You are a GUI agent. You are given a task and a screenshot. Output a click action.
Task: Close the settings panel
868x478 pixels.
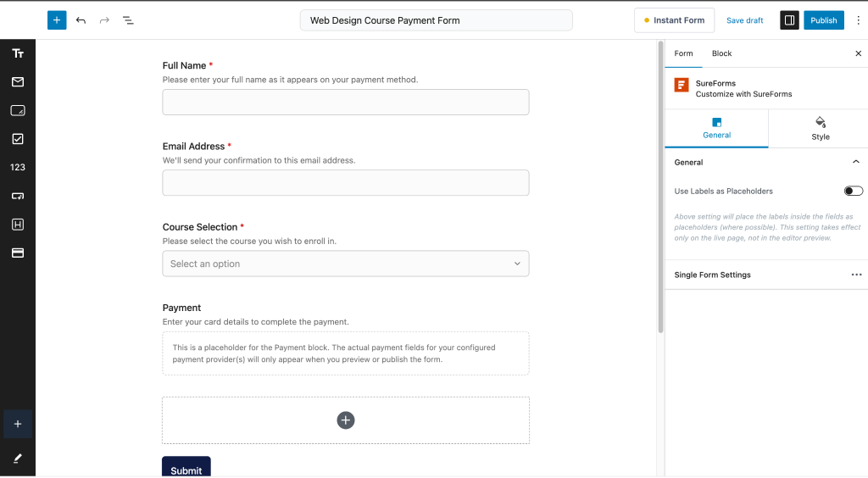point(858,53)
